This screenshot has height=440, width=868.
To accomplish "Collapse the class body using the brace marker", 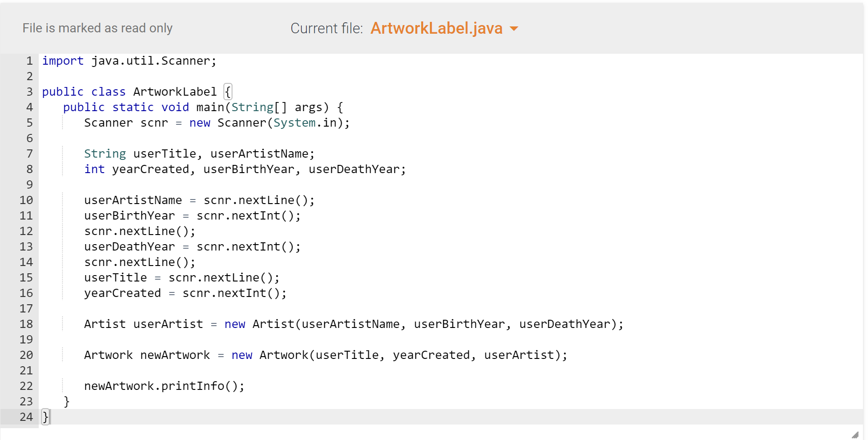I will 228,91.
